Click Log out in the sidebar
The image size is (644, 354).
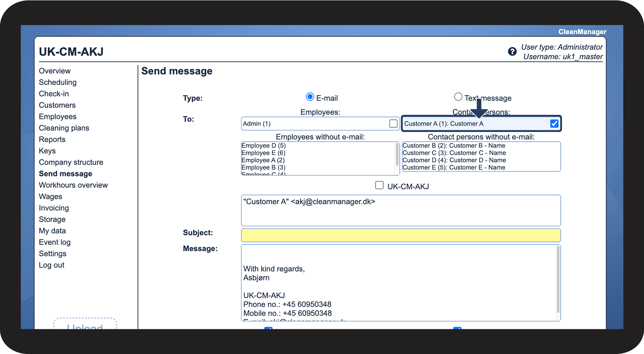pos(52,265)
